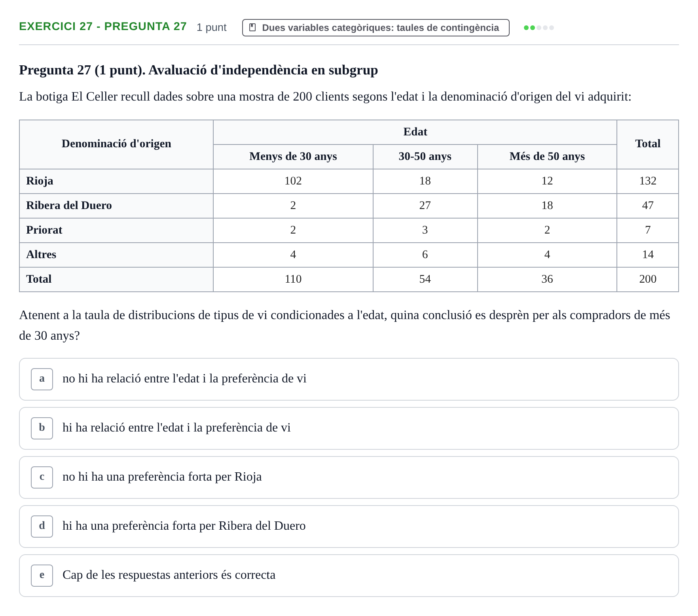Choose 'hi ha relació entre l'edat' answer

(x=349, y=428)
